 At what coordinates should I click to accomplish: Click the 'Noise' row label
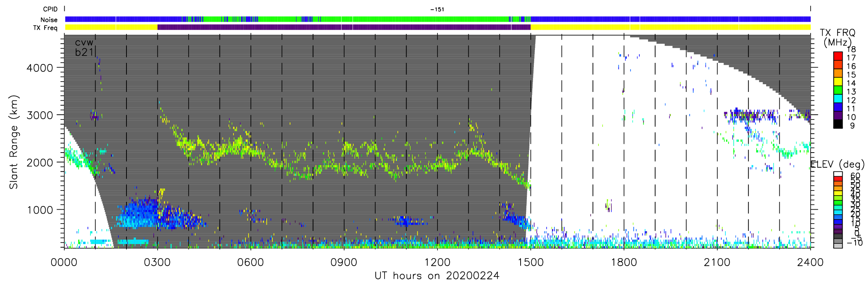[49, 20]
